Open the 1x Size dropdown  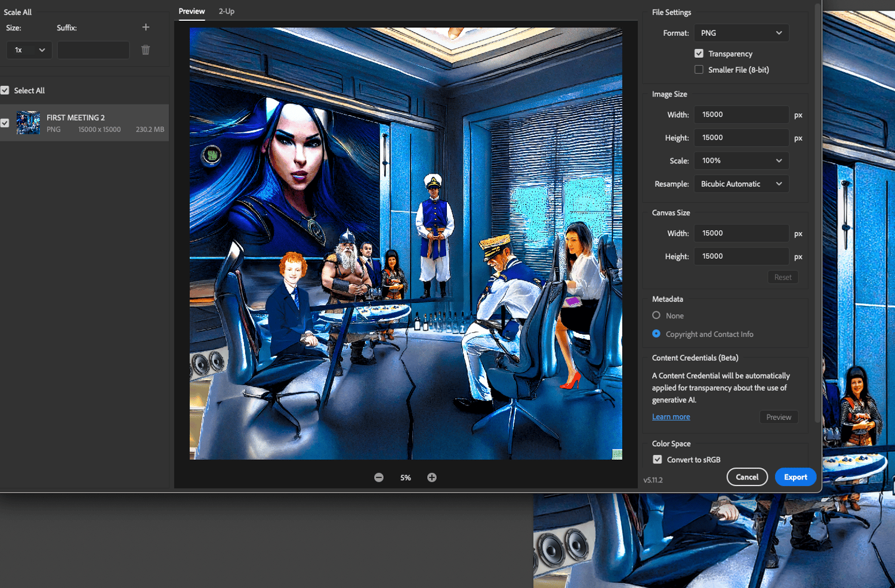pos(30,50)
